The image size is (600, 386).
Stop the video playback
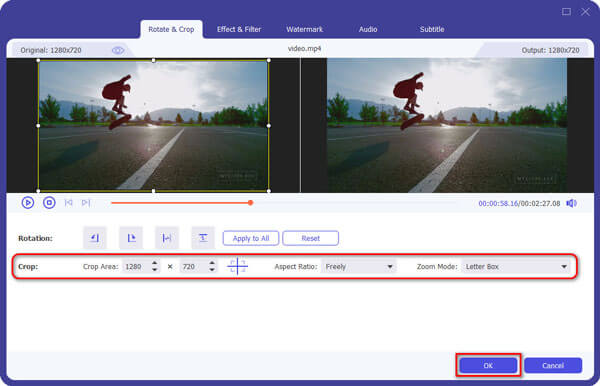pyautogui.click(x=49, y=202)
